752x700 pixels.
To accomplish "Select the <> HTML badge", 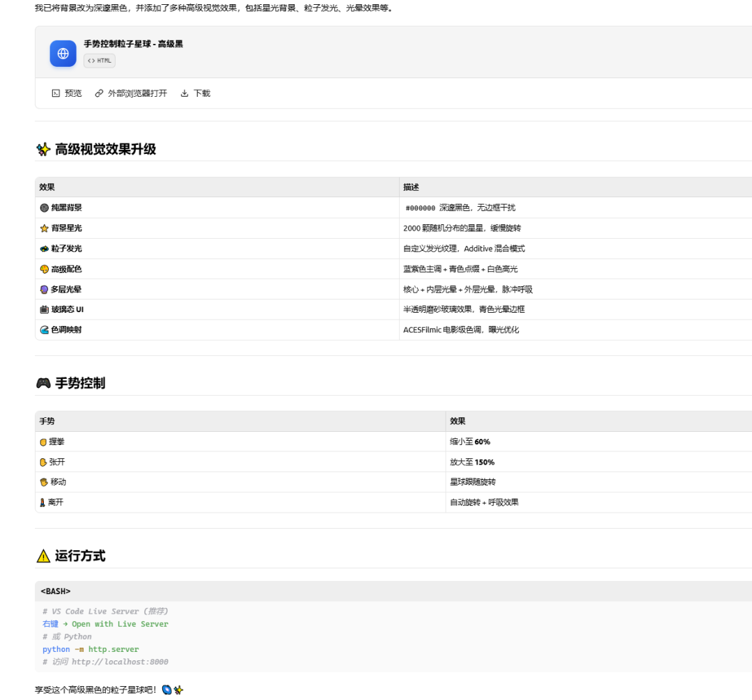I will (100, 61).
